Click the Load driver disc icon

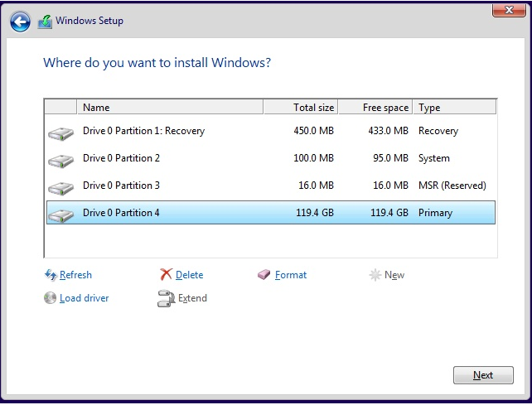[50, 298]
